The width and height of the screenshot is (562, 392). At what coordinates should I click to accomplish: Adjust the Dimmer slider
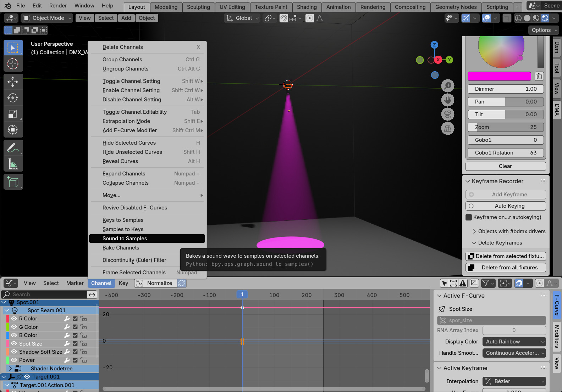[x=506, y=89]
